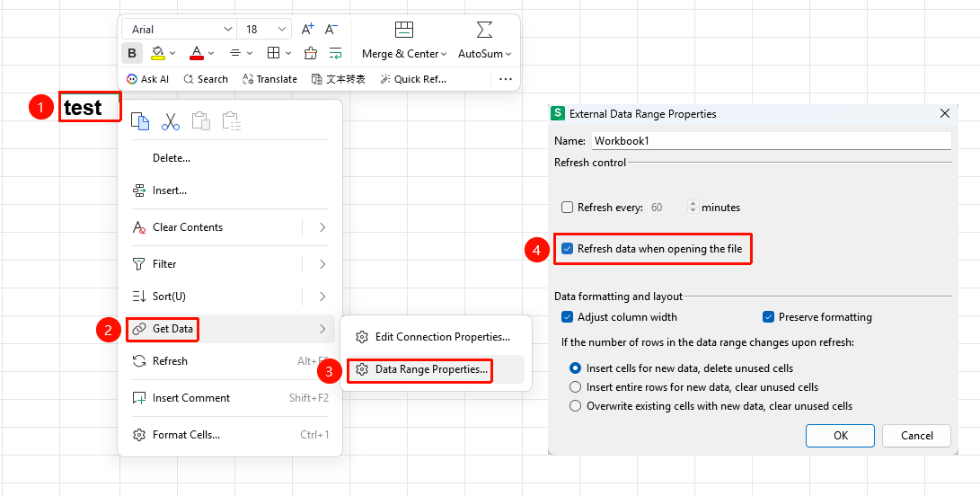This screenshot has height=496, width=980.
Task: Toggle Preserve formatting checkbox
Action: tap(768, 317)
